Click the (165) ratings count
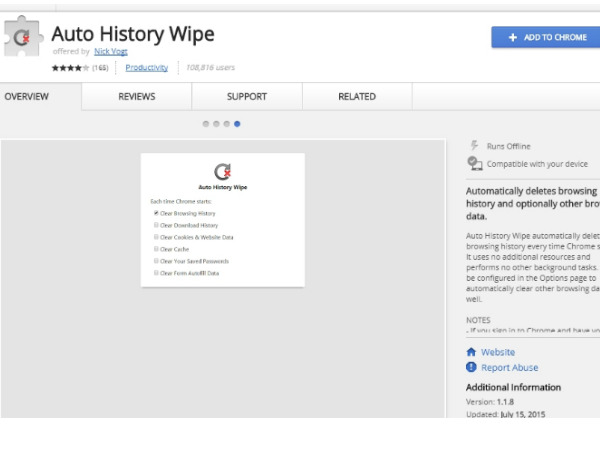The height and width of the screenshot is (450, 600). [100, 68]
